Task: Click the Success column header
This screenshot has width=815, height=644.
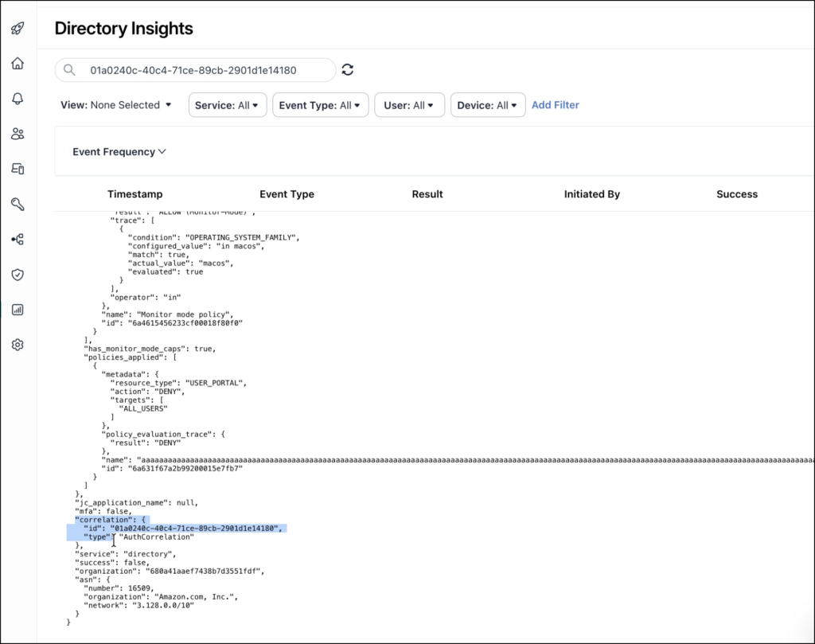Action: pyautogui.click(x=737, y=194)
